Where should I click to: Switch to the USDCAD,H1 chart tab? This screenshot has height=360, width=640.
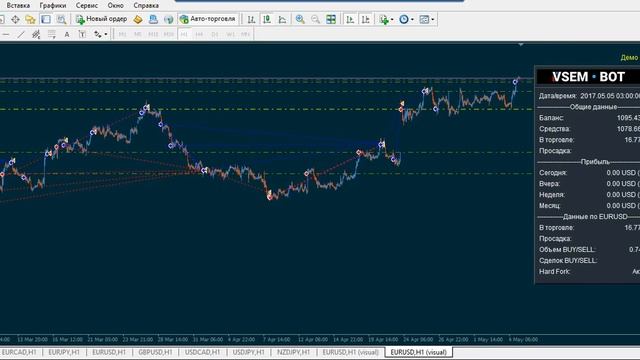pos(202,352)
